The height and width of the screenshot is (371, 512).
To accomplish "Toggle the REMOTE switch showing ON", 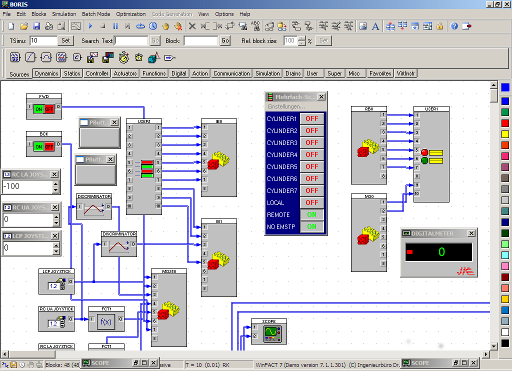I will 312,215.
